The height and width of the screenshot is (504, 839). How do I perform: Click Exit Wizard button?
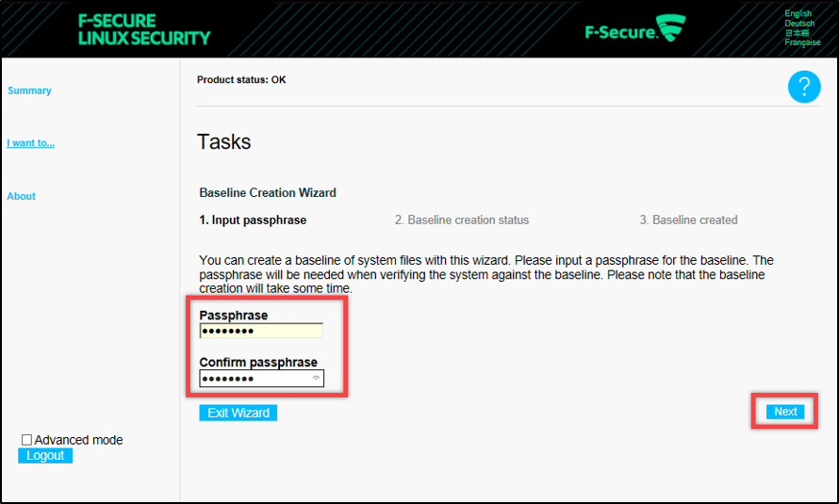tap(238, 413)
